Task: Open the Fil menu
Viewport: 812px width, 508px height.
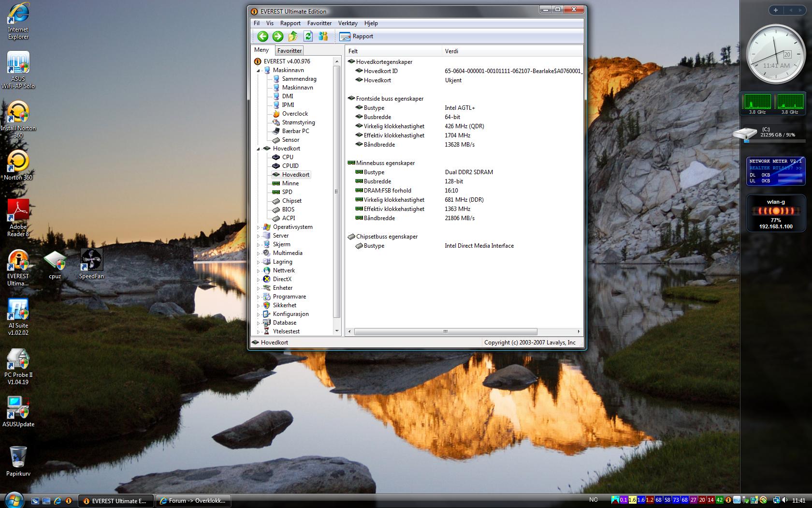Action: (257, 23)
